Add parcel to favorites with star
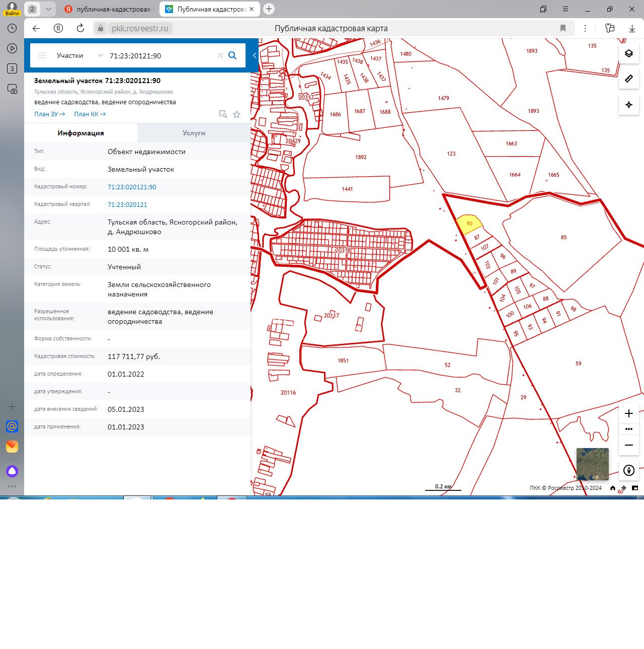The image size is (644, 649). click(236, 114)
